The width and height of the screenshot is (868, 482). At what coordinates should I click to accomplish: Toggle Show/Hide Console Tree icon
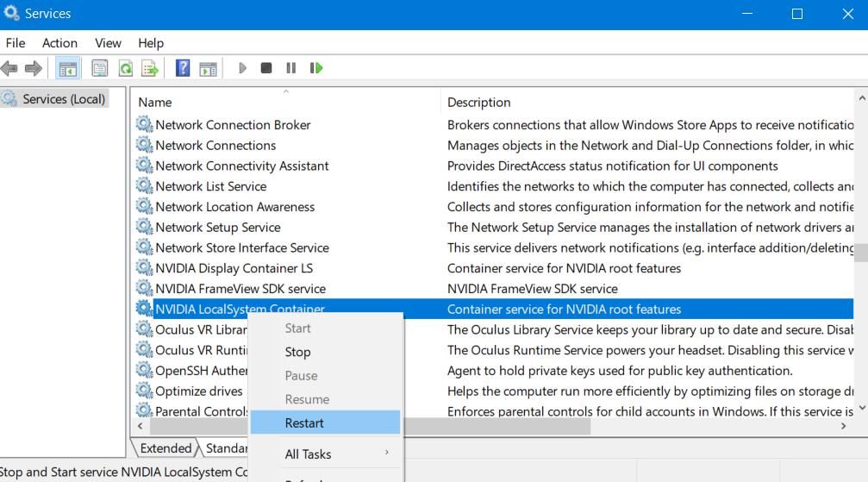[x=67, y=69]
